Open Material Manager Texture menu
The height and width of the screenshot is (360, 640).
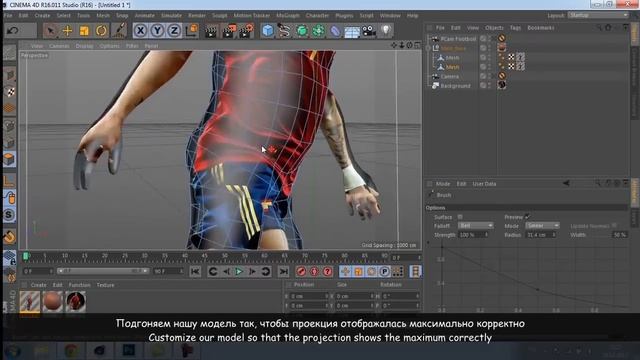point(105,285)
